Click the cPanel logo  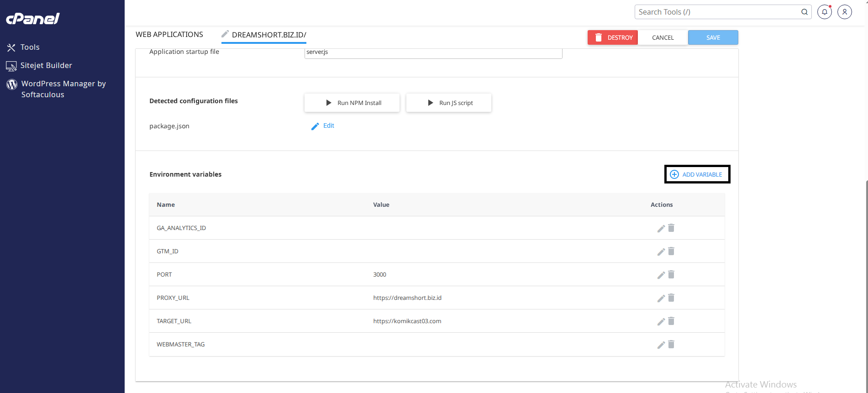pos(32,19)
